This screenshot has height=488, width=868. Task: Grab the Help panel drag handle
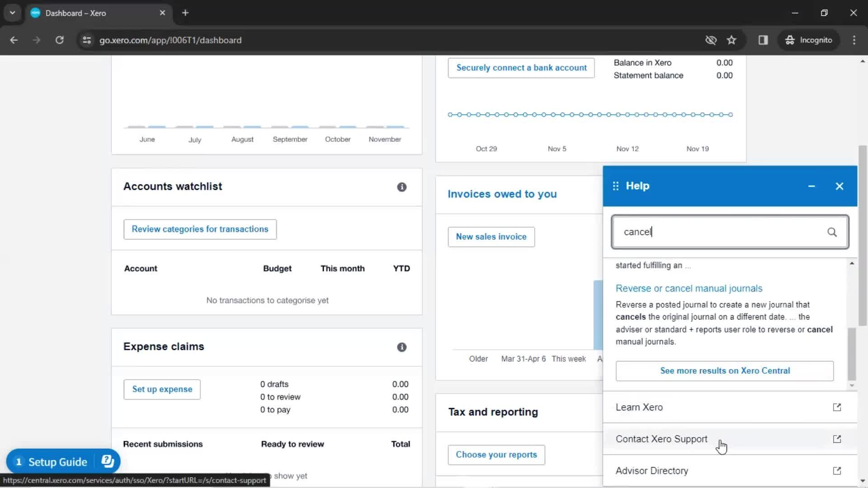[x=615, y=186]
